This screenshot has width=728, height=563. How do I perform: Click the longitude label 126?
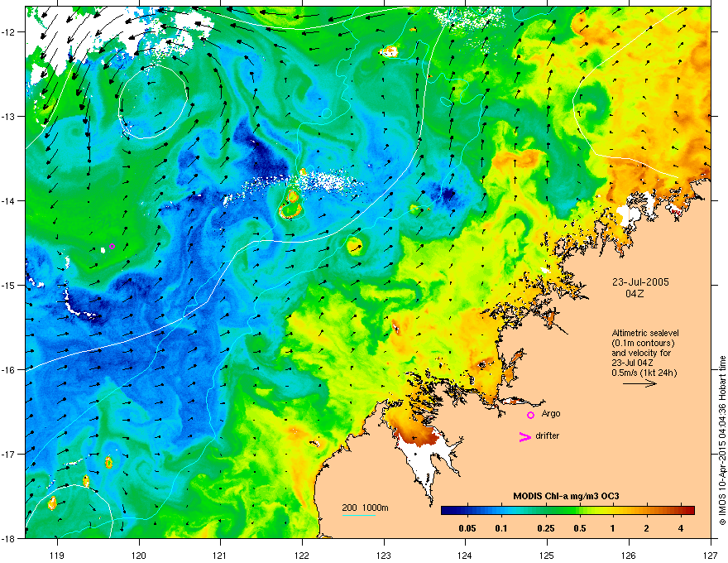tap(629, 555)
